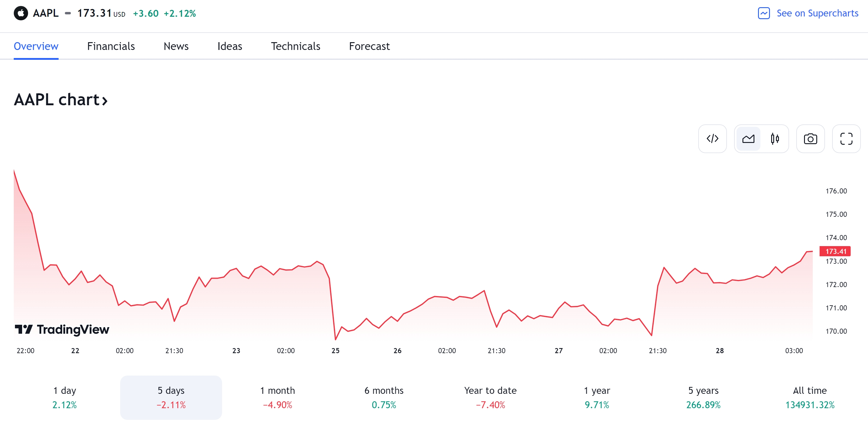Open the Technicals tab
Viewport: 868px width, 430px height.
(295, 46)
